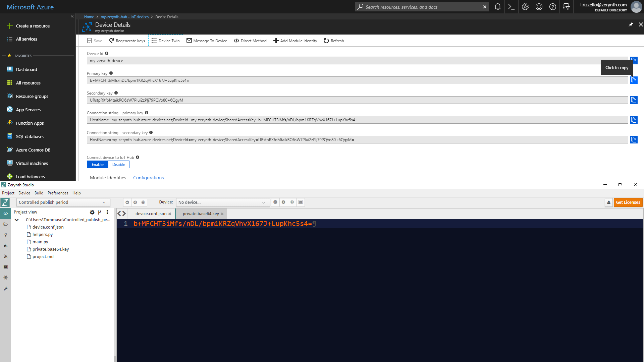Click Message To Device
Screen dimensions: 644x362
pos(207,41)
